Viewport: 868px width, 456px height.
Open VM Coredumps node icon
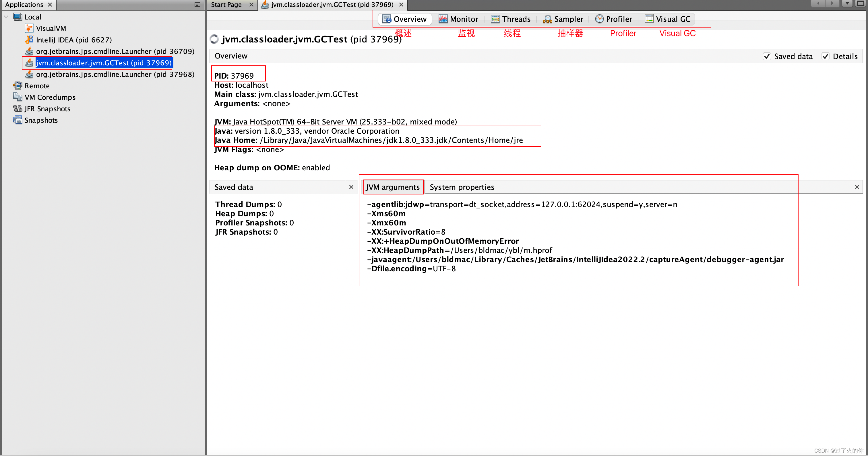18,97
